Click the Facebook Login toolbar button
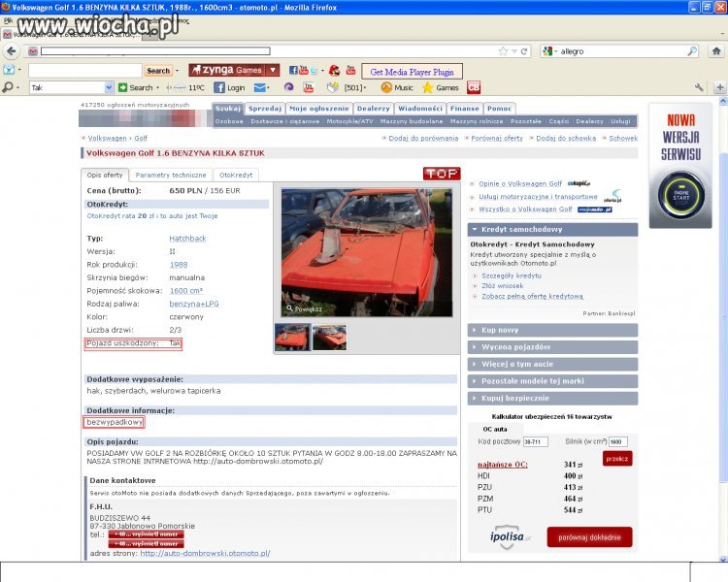This screenshot has width=728, height=582. (229, 87)
